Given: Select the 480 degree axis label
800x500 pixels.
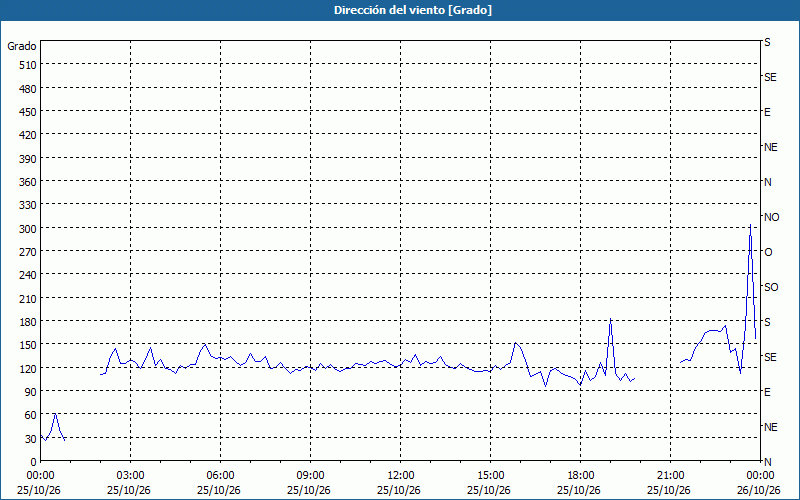Looking at the screenshot, I should 28,89.
